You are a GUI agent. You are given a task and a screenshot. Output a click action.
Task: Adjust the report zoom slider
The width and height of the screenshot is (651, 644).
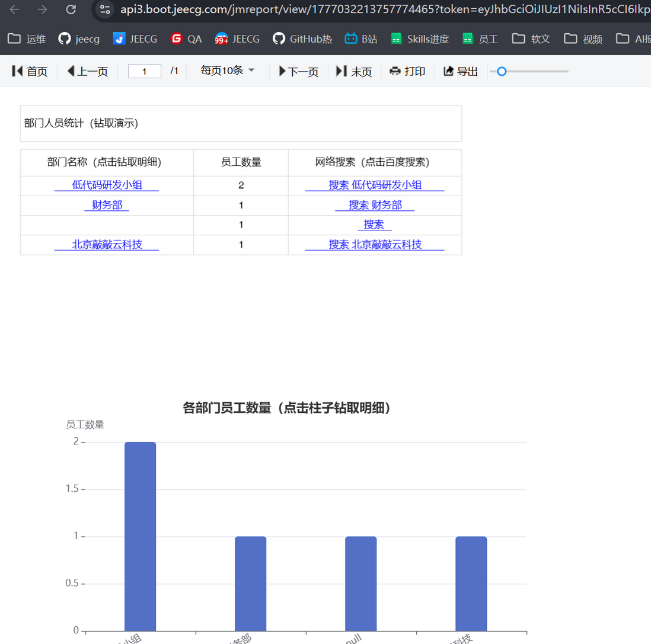501,71
